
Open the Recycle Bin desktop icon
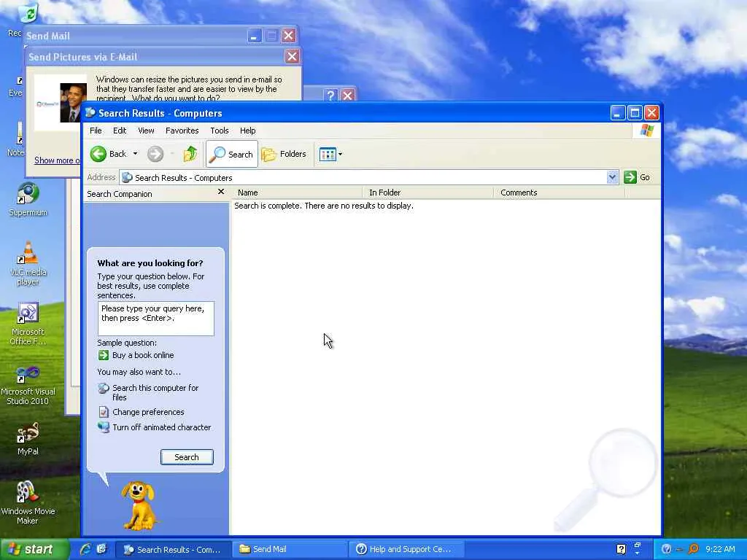click(x=28, y=13)
